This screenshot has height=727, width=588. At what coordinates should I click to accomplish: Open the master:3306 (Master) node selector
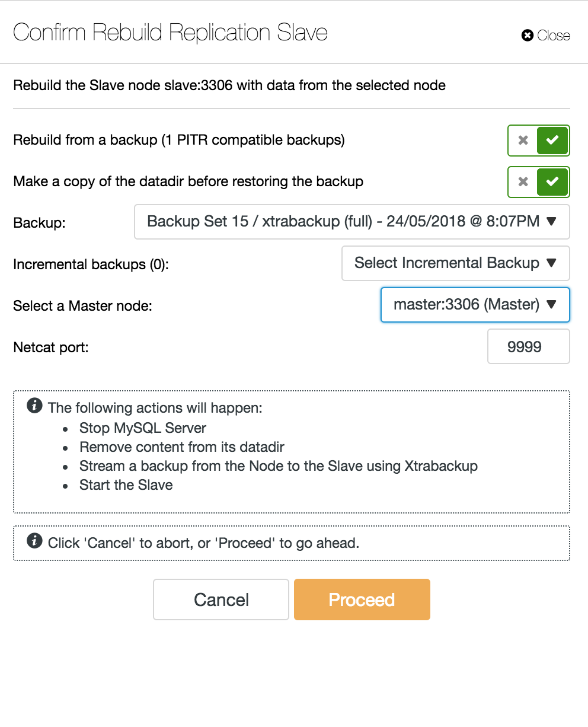tap(475, 305)
